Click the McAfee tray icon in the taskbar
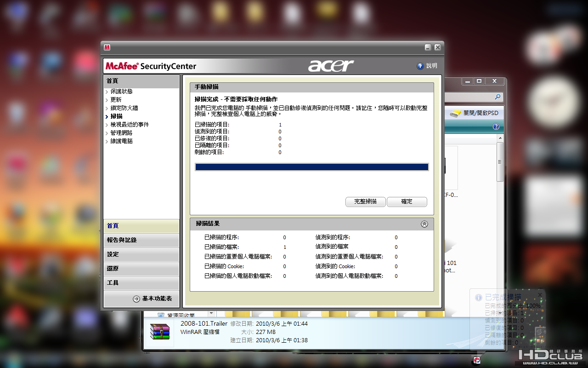This screenshot has width=588, height=368. [477, 361]
